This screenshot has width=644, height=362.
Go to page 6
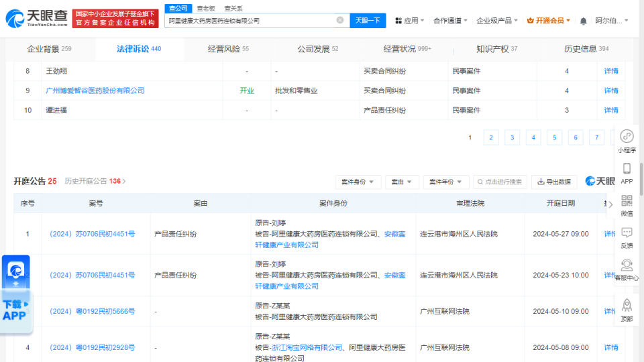pyautogui.click(x=576, y=137)
